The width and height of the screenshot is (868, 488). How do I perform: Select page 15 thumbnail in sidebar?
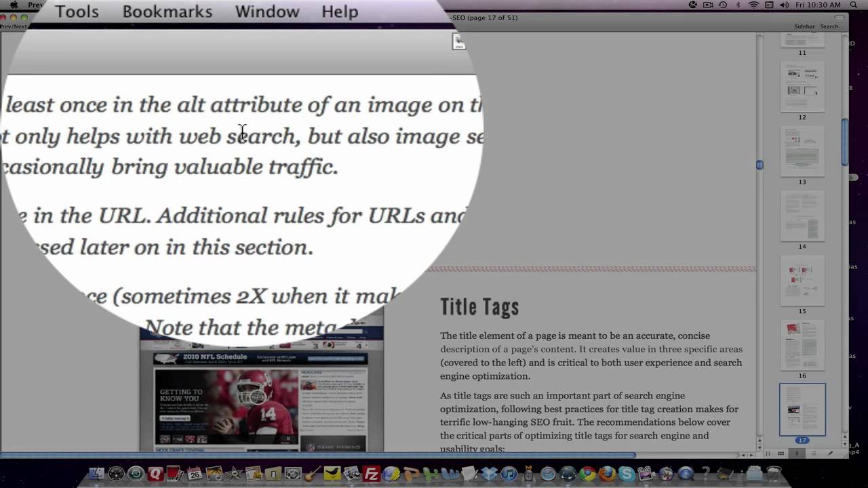coord(802,281)
